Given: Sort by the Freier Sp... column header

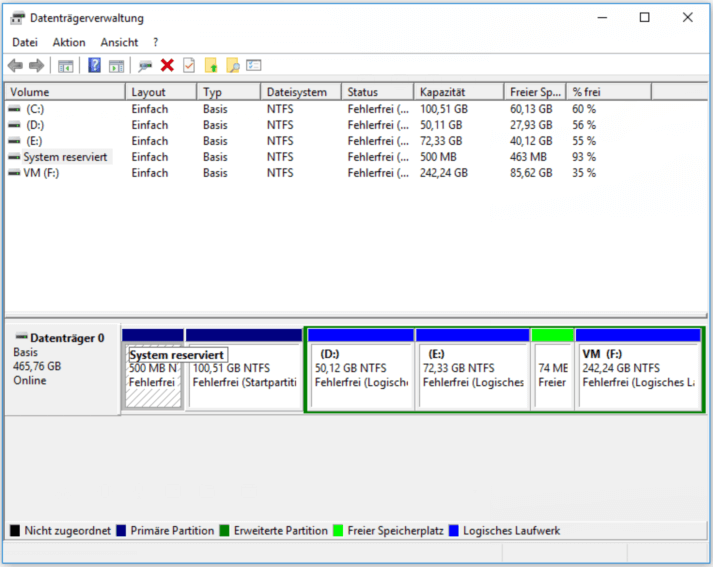Looking at the screenshot, I should point(535,92).
